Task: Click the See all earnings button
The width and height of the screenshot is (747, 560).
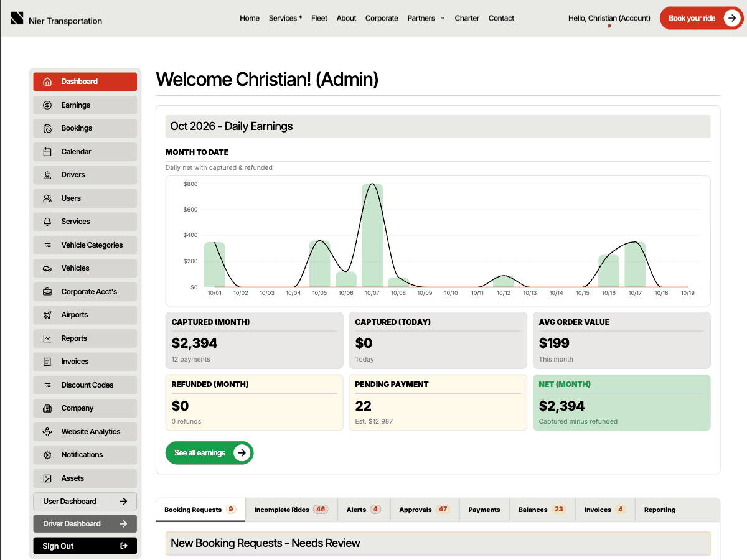Action: pyautogui.click(x=209, y=453)
